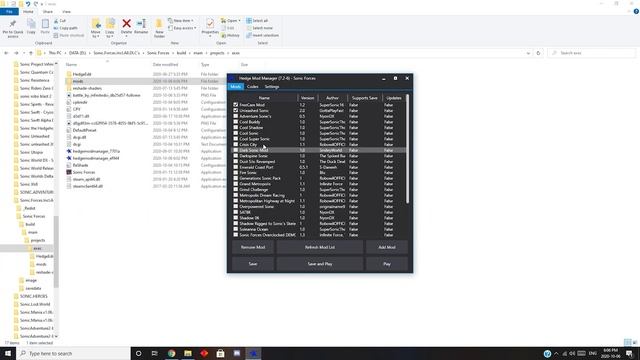The width and height of the screenshot is (640, 360).
Task: Open the address bar history dropdown
Action: coord(528,53)
